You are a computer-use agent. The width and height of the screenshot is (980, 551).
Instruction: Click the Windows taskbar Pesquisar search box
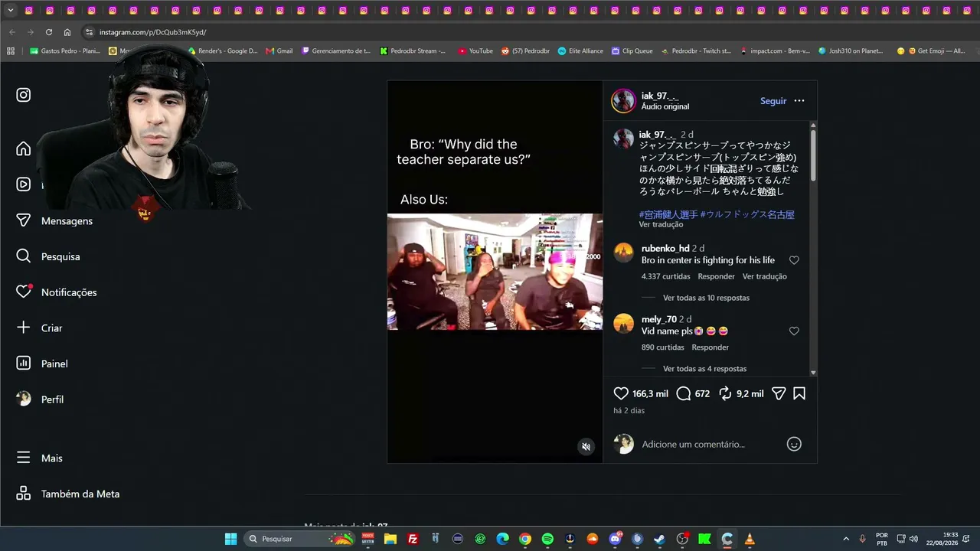pyautogui.click(x=301, y=539)
